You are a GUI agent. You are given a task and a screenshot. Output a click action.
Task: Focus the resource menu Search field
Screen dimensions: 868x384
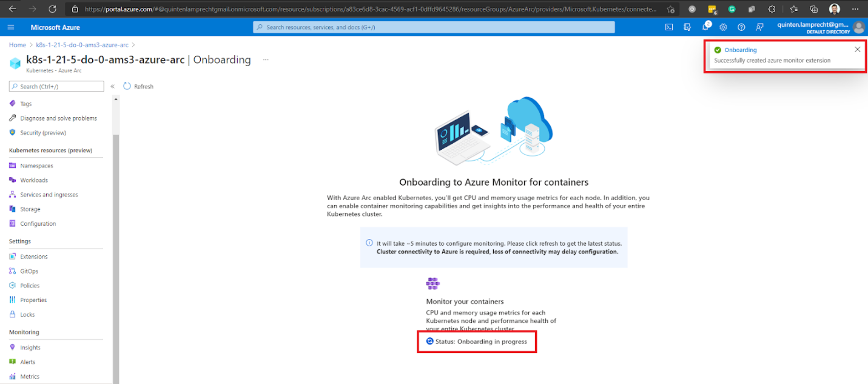tap(56, 87)
